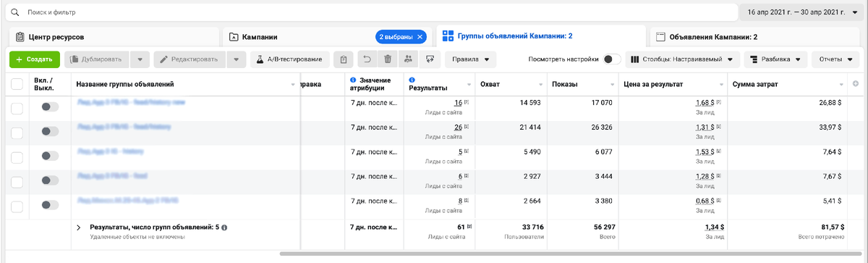Click the undo arrow icon
868x263 pixels.
click(367, 59)
